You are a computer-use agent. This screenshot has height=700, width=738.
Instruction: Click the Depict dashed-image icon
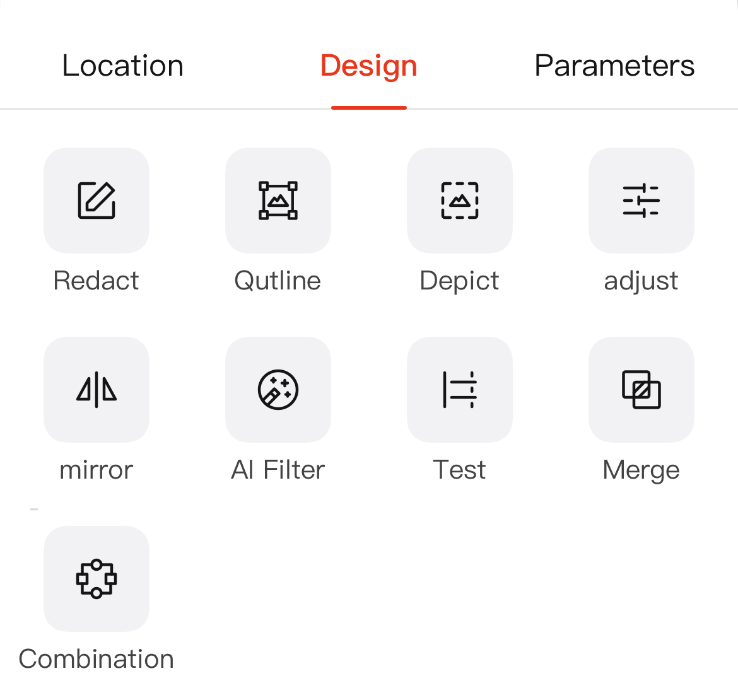click(460, 201)
